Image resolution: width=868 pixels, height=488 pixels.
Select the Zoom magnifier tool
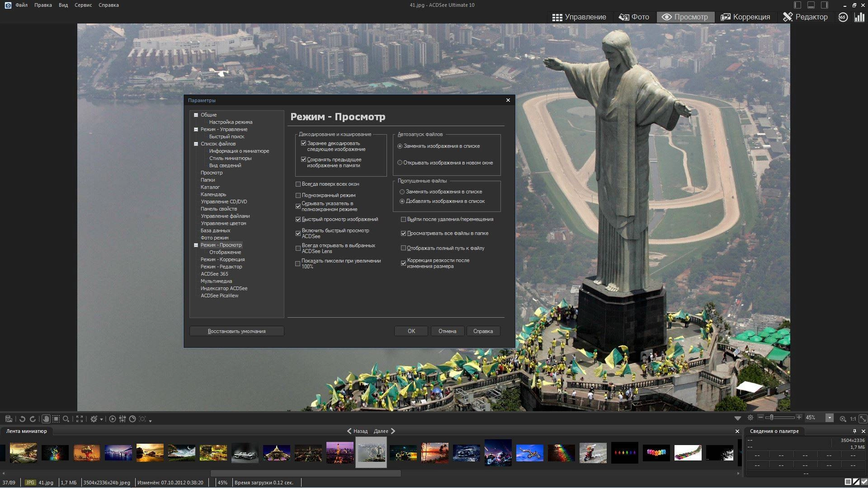(66, 419)
